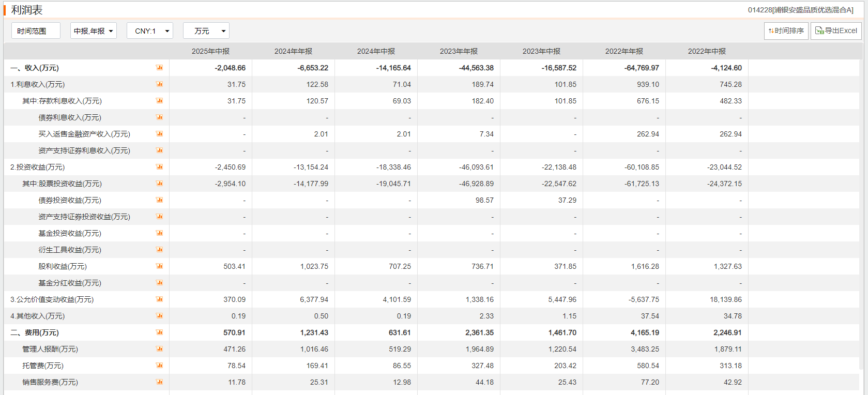Open chart for 其中:股票投资收益(万元)
Viewport: 868px width, 395px height.
pyautogui.click(x=160, y=184)
